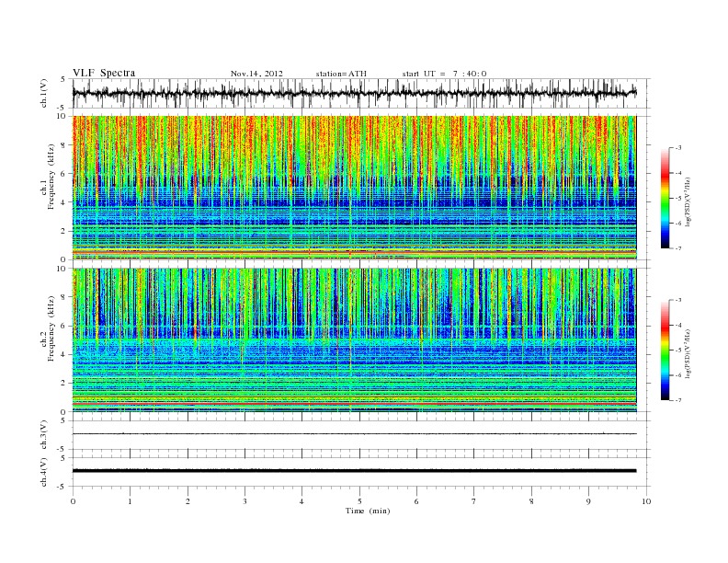Click the '8' kHz tick on ch.1 spectrogram
The height and width of the screenshot is (563, 728).
63,145
